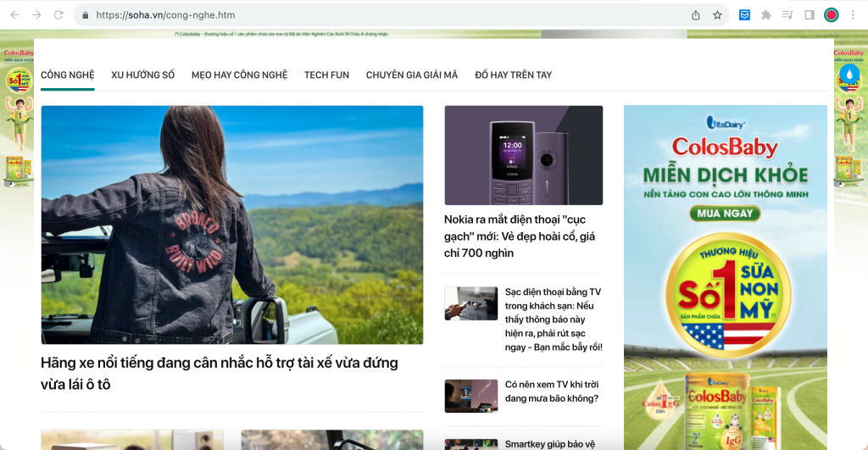Go to MẸO HAY CÔNG NGHỆ
This screenshot has height=450, width=868.
click(239, 75)
